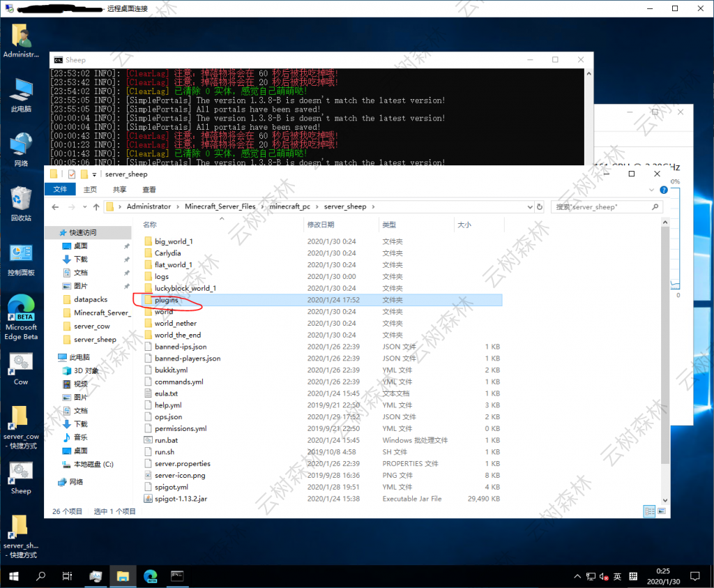Image resolution: width=714 pixels, height=588 pixels.
Task: Sort by 修改日期 column header
Action: [x=340, y=225]
